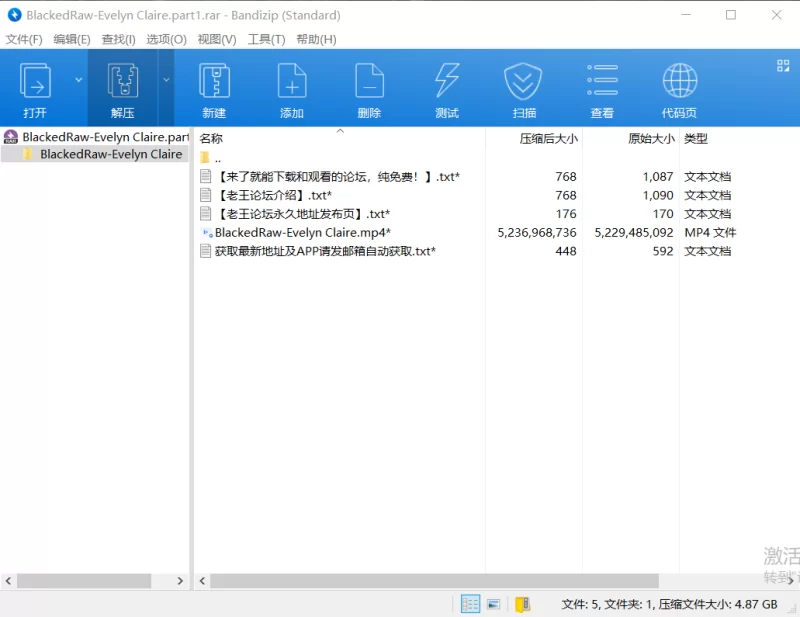
Task: Click the toolbar customize grid icon
Action: pos(783,65)
